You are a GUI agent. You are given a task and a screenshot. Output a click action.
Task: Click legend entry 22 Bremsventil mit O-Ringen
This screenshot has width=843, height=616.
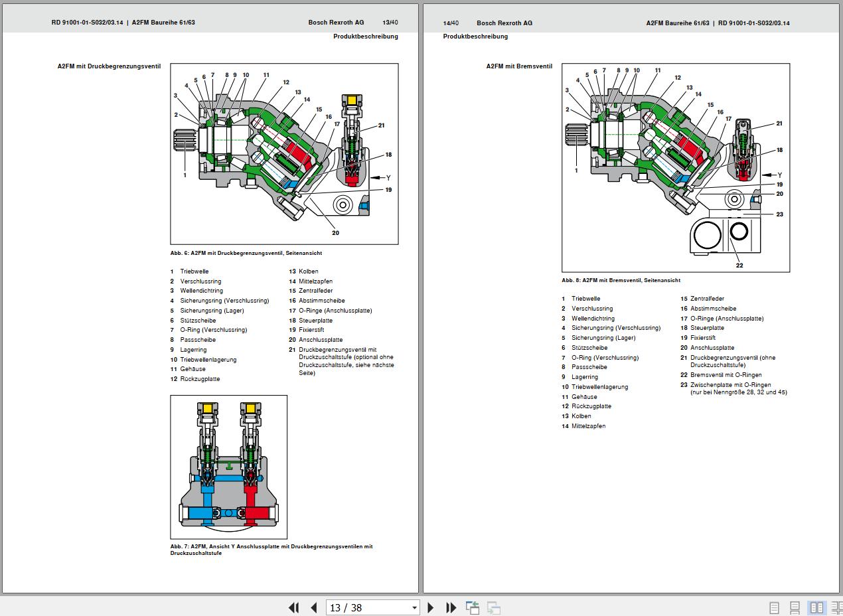click(x=724, y=375)
